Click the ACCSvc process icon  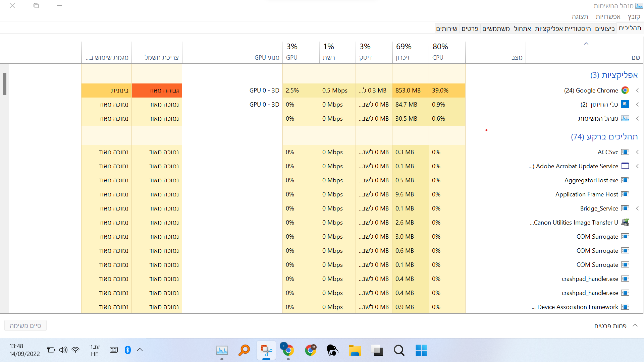click(x=625, y=152)
